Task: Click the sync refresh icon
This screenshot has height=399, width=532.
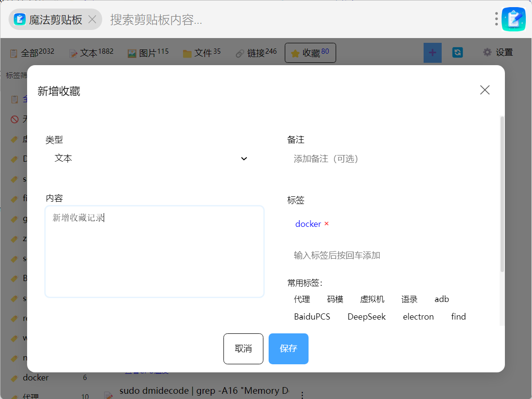Action: click(x=457, y=52)
